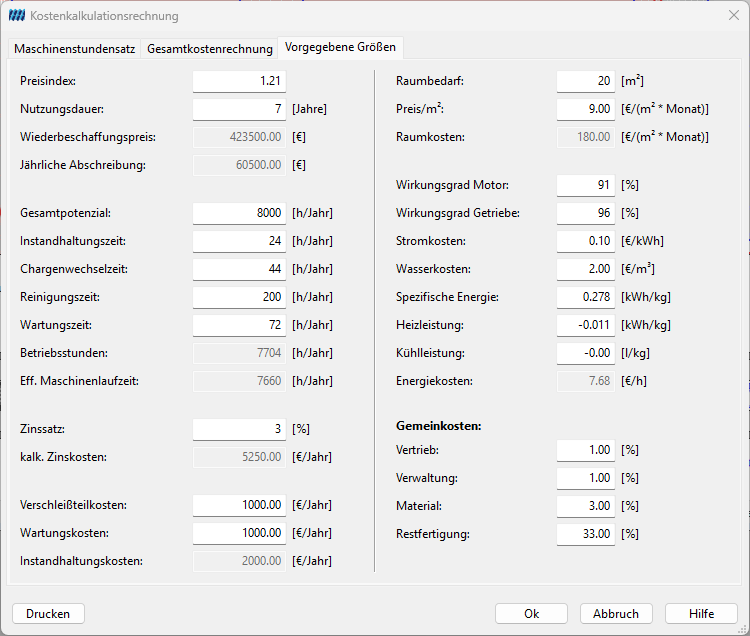Select the Gesamtpotenzial input field
The height and width of the screenshot is (636, 750).
(240, 213)
